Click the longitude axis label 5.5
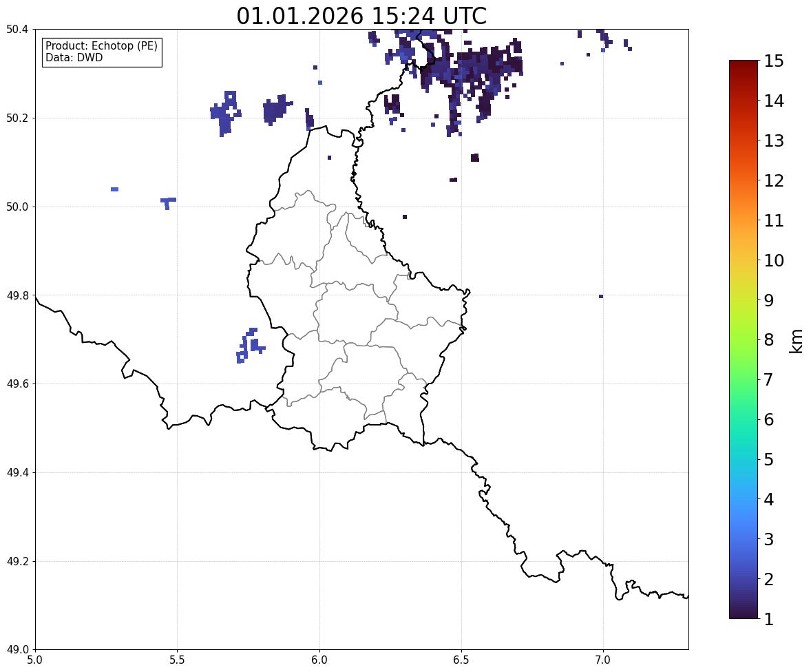This screenshot has height=672, width=811. 177,660
